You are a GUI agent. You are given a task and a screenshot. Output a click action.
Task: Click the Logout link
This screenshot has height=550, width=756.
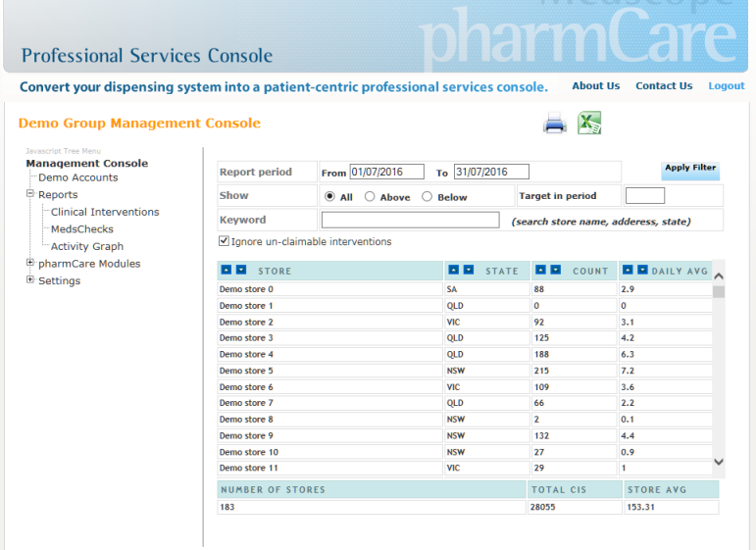[x=727, y=86]
